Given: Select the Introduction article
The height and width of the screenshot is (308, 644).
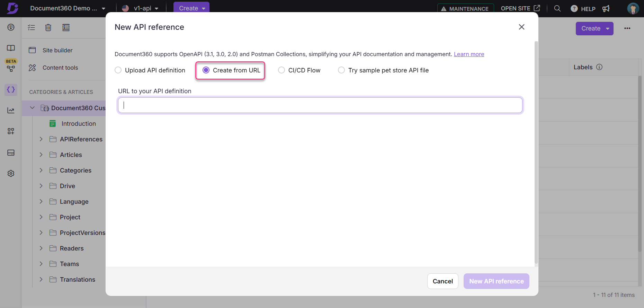Looking at the screenshot, I should [79, 124].
